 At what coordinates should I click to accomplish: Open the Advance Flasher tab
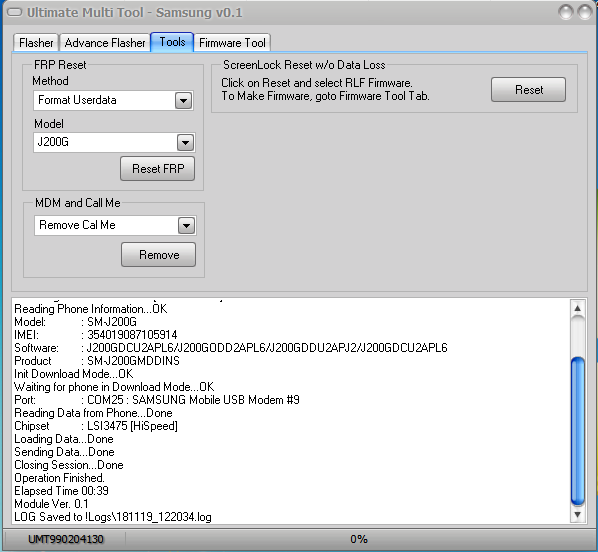coord(105,42)
